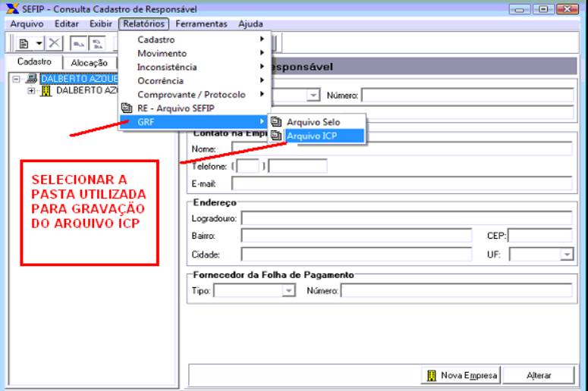Select the highlighted DALBERTO AZOUE root tree row

79,79
